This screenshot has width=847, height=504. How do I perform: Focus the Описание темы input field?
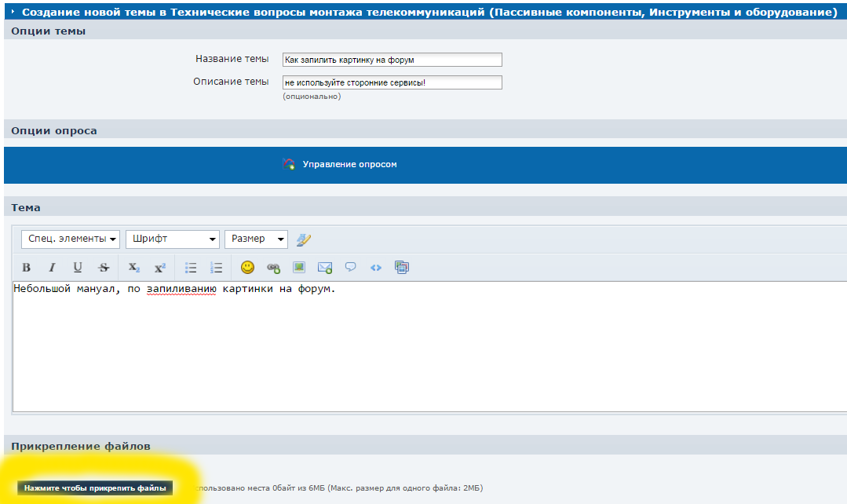(x=392, y=82)
